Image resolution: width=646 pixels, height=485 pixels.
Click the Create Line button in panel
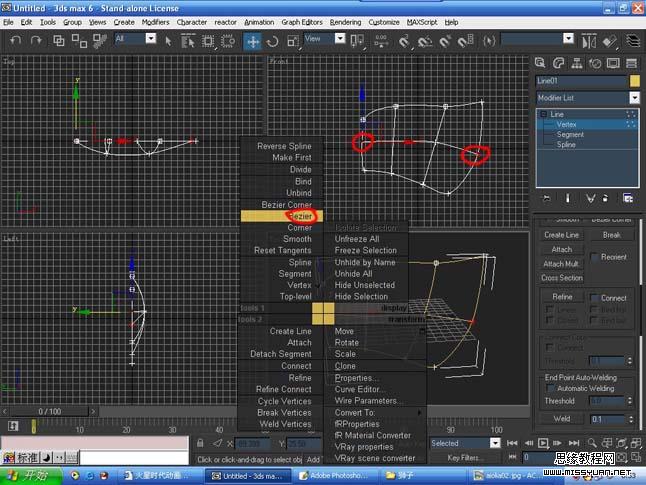pos(561,235)
